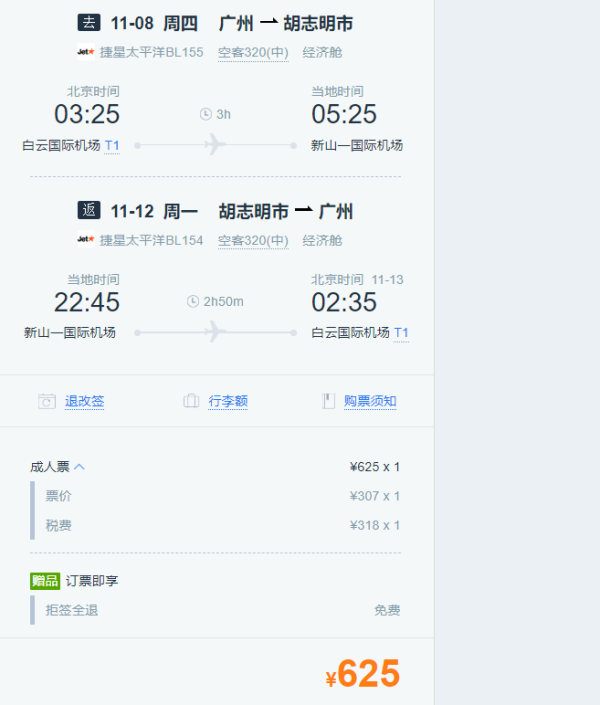Click airplane icon on outbound flight line
This screenshot has width=600, height=705.
[x=215, y=145]
